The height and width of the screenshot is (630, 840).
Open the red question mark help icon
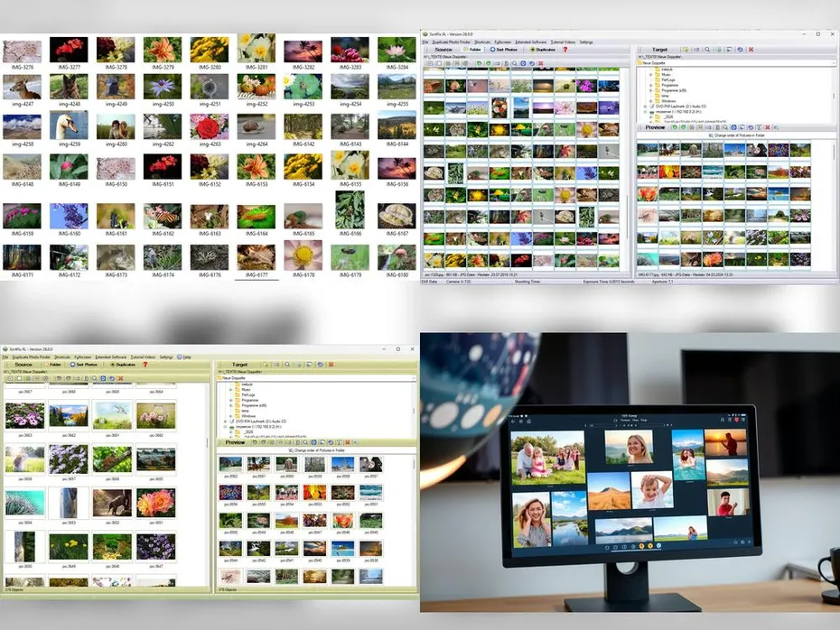coord(564,49)
